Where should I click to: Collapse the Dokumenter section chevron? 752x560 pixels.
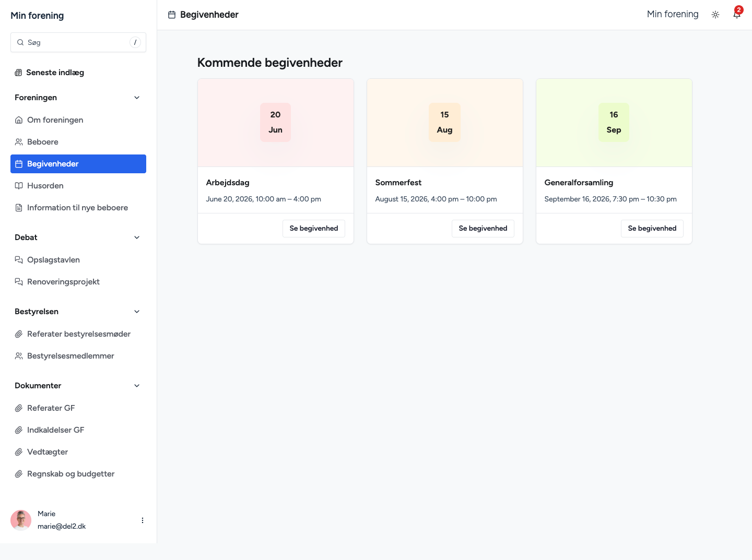tap(137, 386)
